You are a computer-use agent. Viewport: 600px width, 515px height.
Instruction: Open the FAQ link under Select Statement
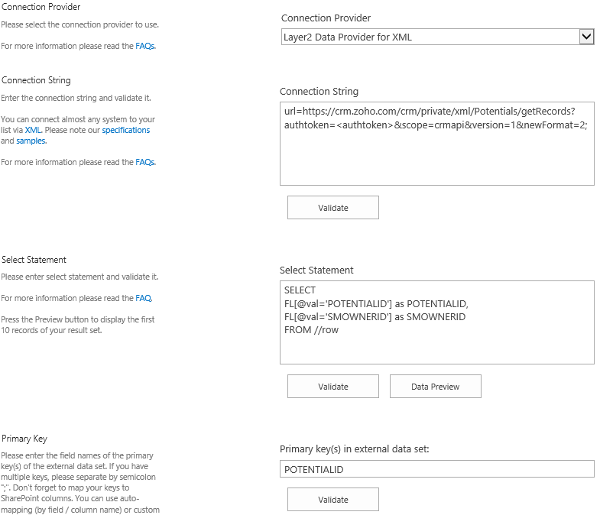pyautogui.click(x=144, y=298)
